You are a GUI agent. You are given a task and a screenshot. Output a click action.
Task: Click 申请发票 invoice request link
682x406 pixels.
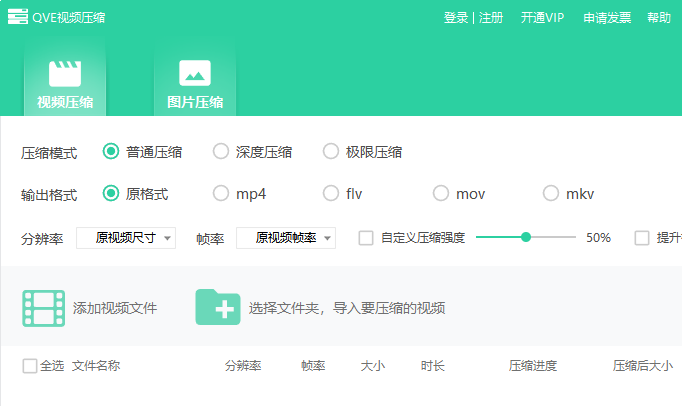(607, 18)
